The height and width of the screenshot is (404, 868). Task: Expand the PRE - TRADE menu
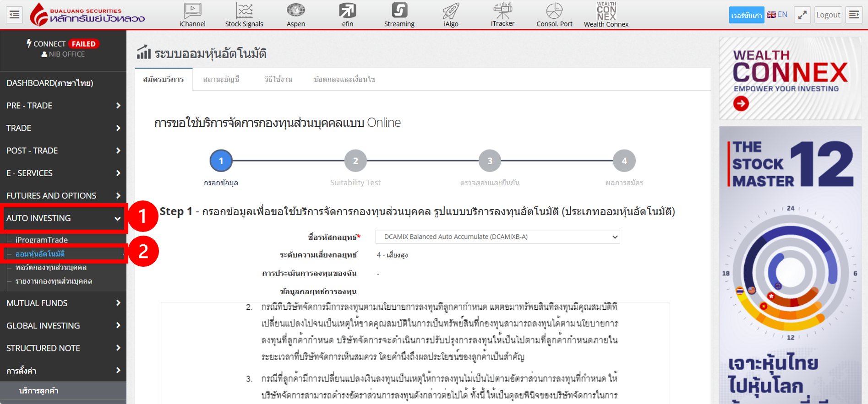63,106
